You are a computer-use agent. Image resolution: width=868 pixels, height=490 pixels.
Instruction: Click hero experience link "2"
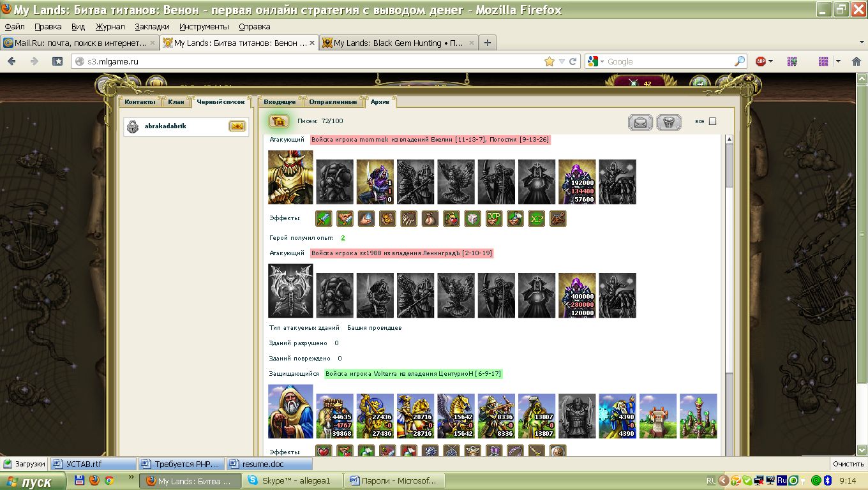click(x=343, y=238)
